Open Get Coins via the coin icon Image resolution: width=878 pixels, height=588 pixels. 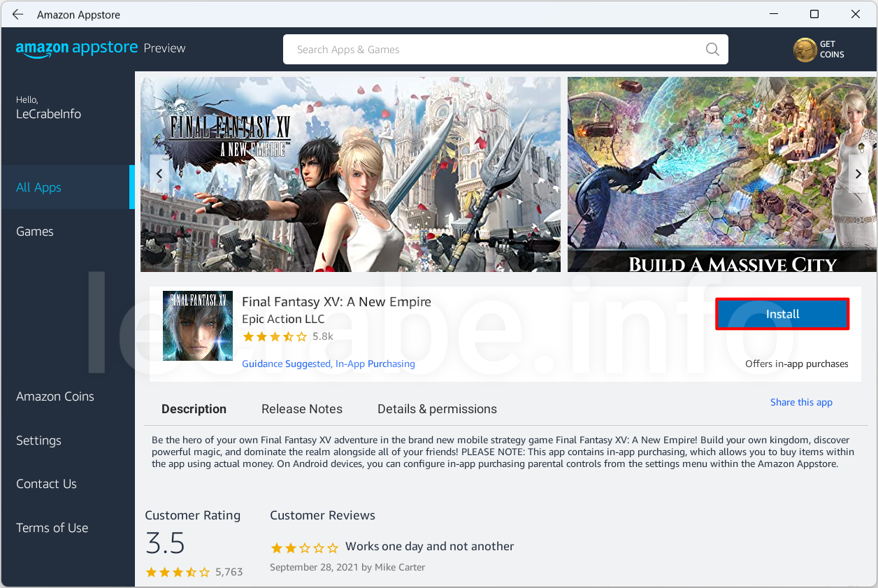805,50
